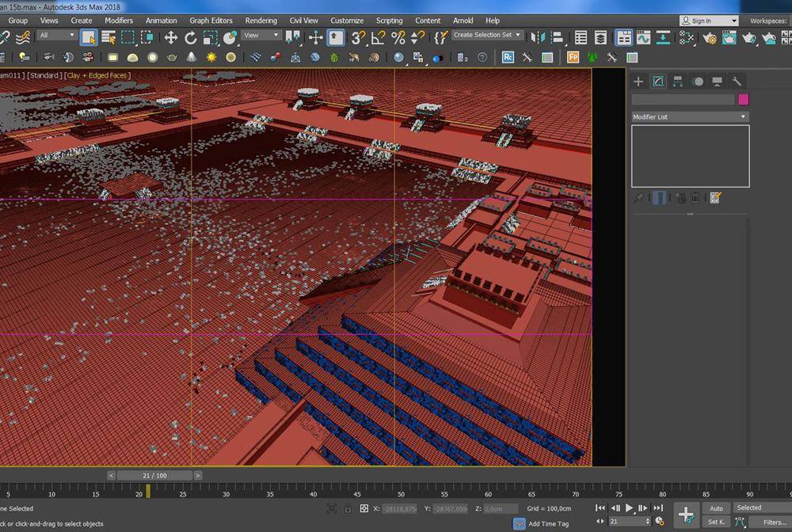Screen dimensions: 792x532
Task: Click the Sign In button
Action: coord(709,21)
